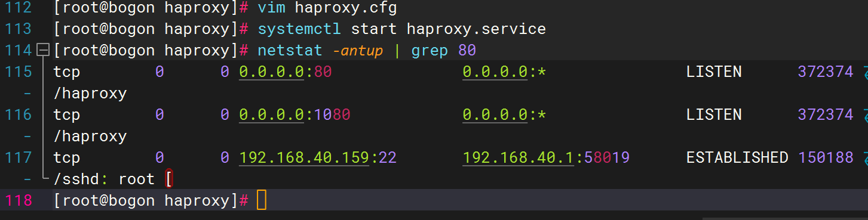Click the port number 58019

point(607,158)
